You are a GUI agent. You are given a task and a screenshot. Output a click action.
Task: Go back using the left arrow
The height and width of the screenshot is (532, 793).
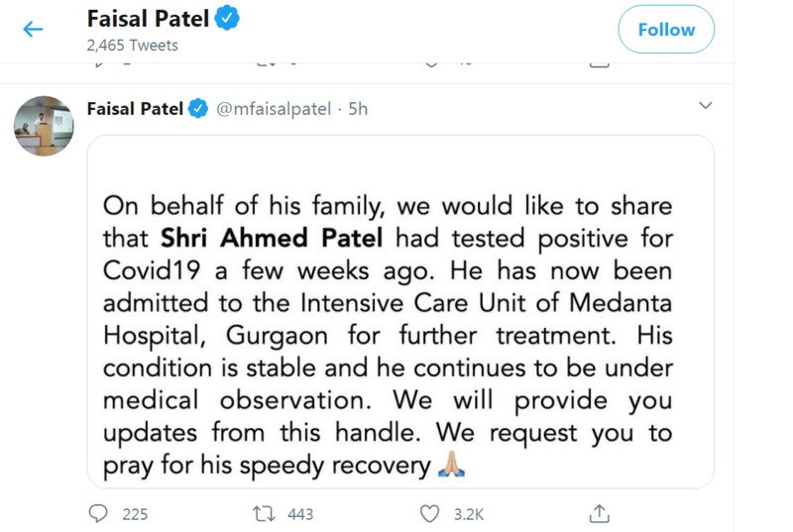33,29
